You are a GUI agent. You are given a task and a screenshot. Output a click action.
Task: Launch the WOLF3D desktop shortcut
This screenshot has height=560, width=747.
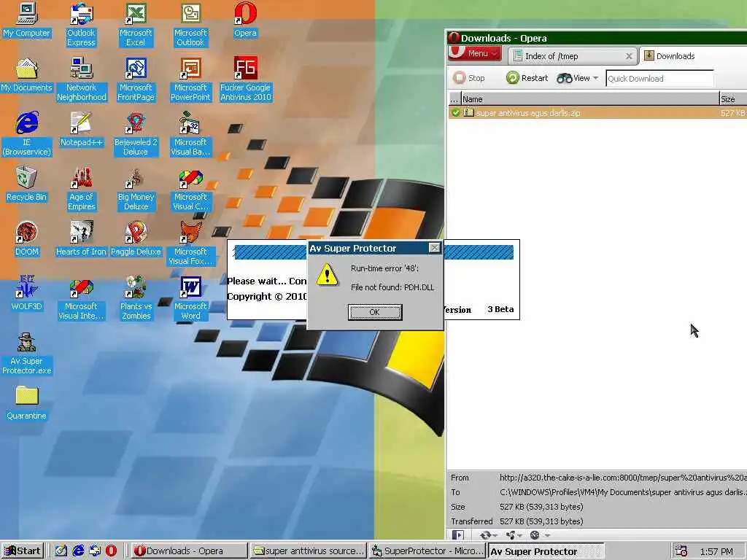click(26, 294)
